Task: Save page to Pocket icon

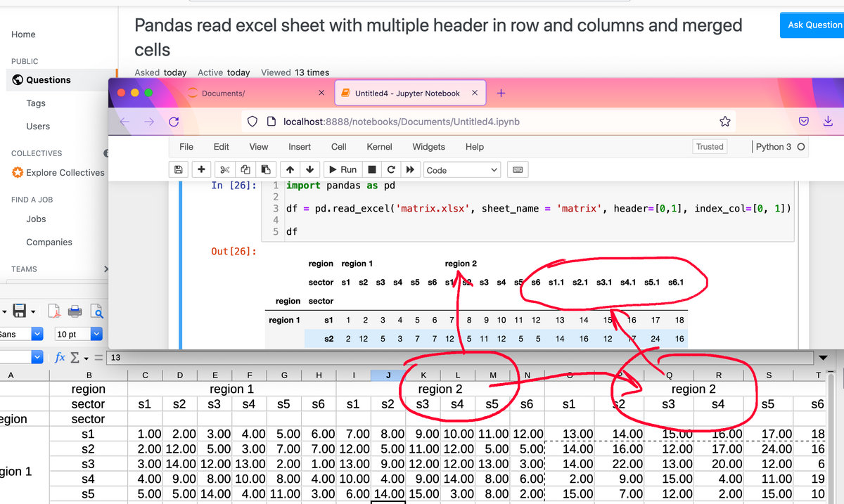Action: (804, 122)
